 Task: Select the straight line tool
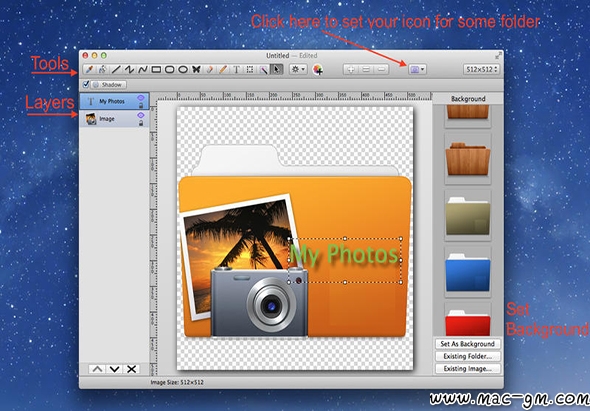click(x=116, y=70)
